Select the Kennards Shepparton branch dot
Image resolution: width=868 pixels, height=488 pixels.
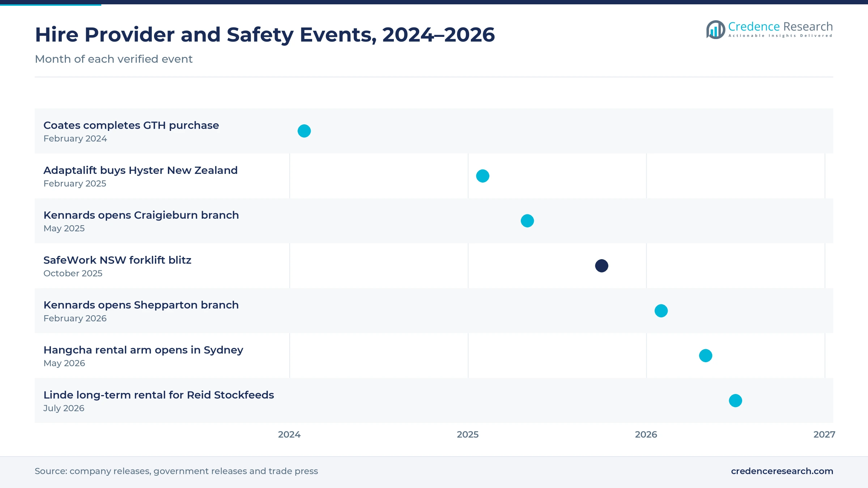[661, 311]
